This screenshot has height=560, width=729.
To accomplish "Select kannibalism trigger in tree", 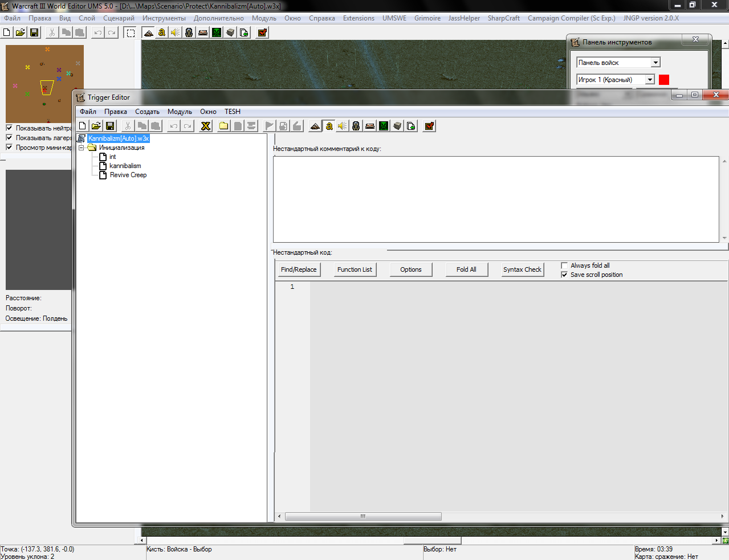I will click(125, 166).
